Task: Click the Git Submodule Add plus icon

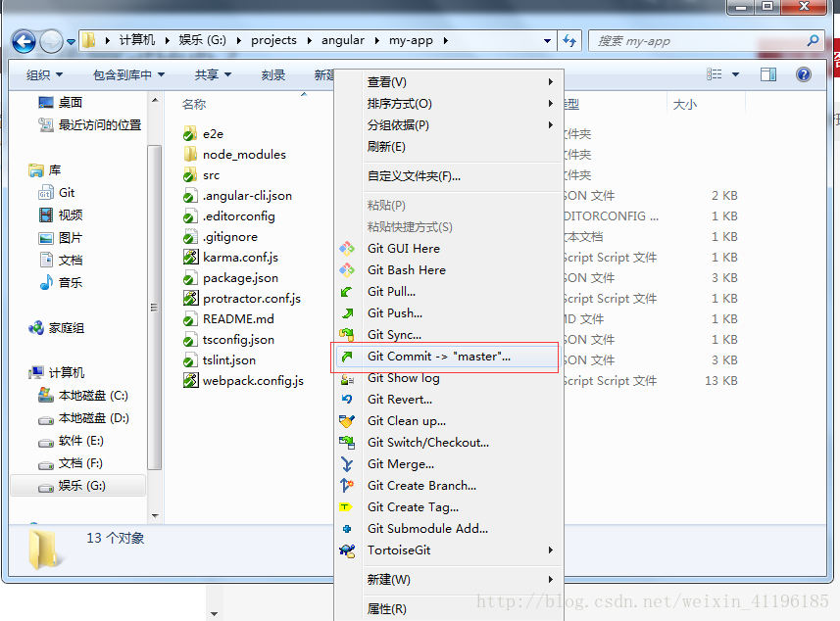Action: pyautogui.click(x=347, y=529)
